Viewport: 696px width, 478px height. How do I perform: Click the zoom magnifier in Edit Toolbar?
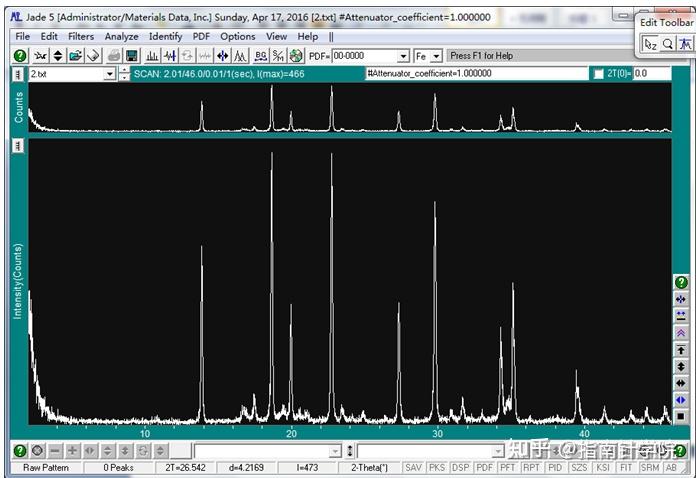tap(667, 44)
